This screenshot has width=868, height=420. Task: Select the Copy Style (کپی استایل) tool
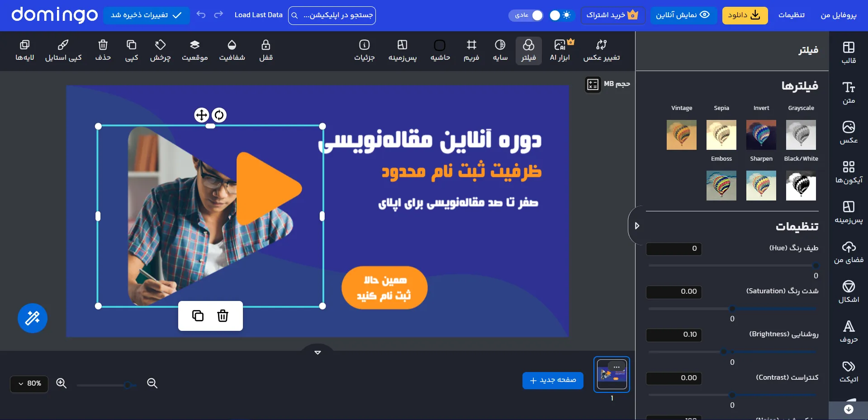63,51
